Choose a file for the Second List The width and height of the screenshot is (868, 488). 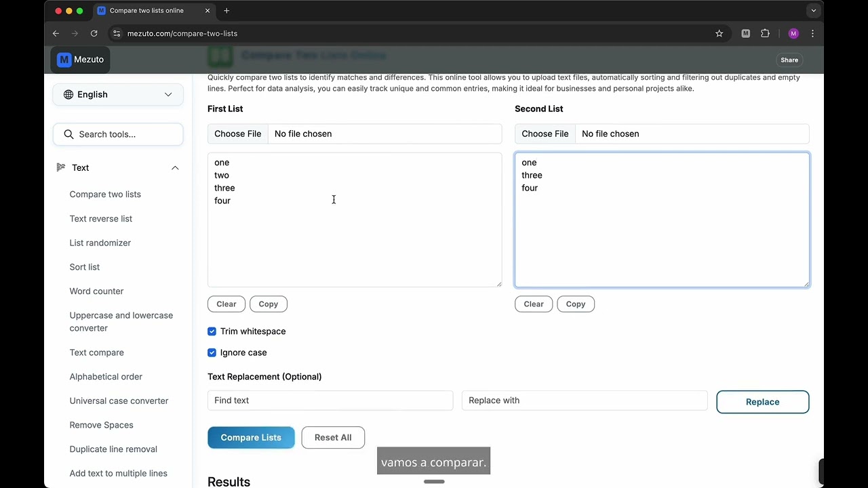[545, 134]
